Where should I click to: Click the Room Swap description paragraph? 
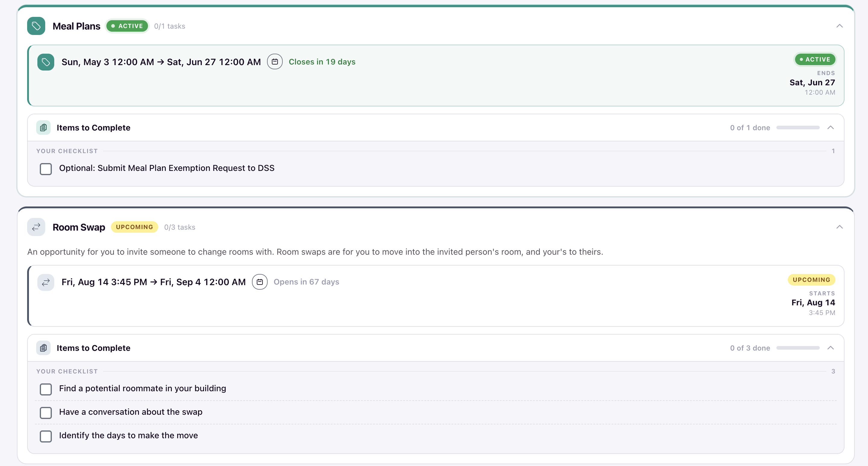315,252
